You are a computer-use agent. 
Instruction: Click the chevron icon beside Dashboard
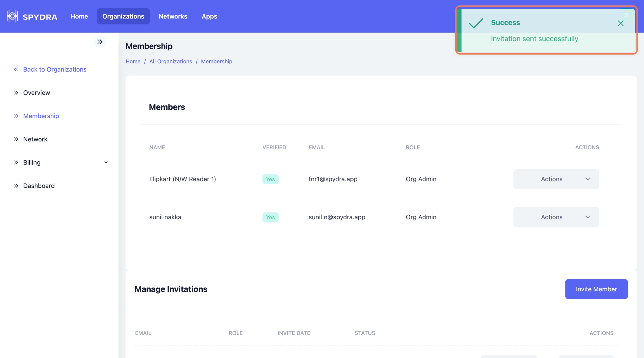pos(16,186)
